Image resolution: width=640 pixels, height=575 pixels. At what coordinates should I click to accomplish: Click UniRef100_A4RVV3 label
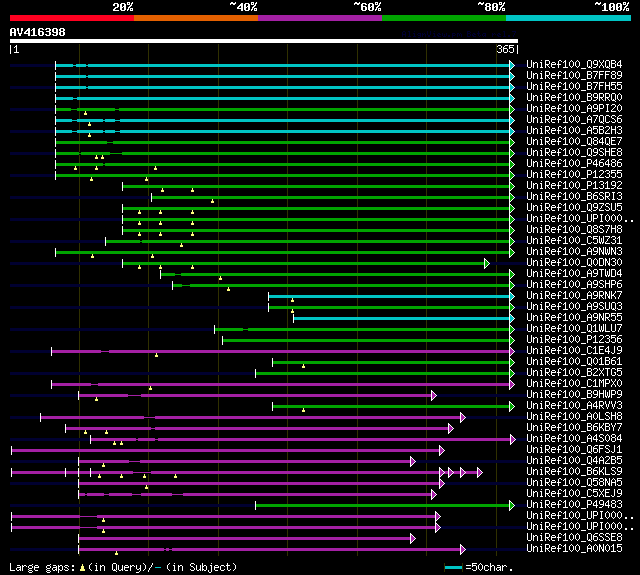574,406
